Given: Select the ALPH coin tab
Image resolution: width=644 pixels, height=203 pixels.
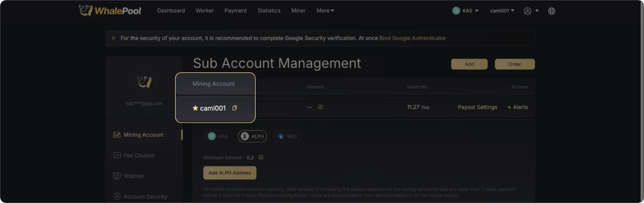Looking at the screenshot, I should [x=252, y=136].
